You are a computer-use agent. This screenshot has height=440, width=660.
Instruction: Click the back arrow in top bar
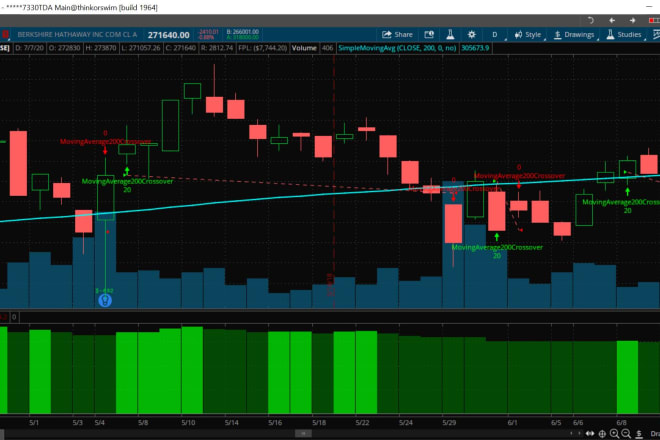[612, 20]
